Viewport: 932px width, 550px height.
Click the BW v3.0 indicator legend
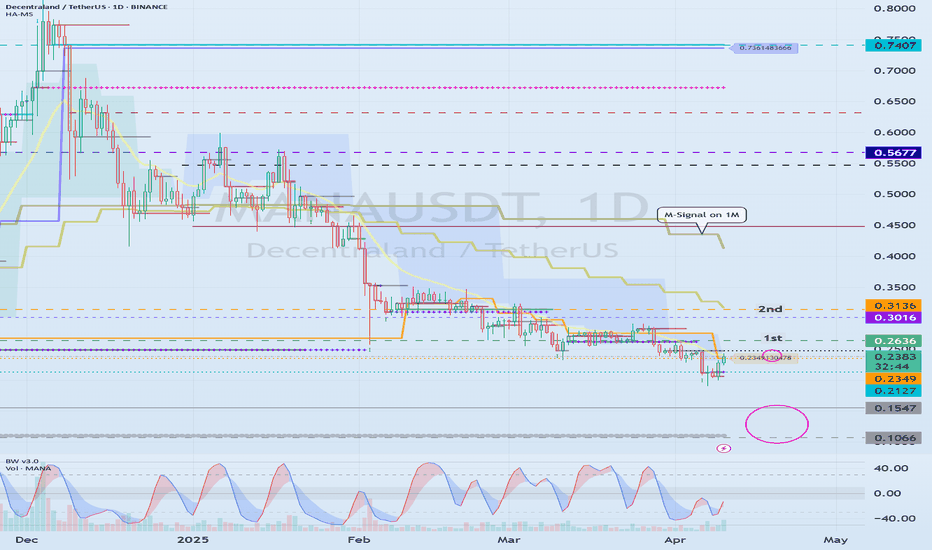pyautogui.click(x=22, y=461)
